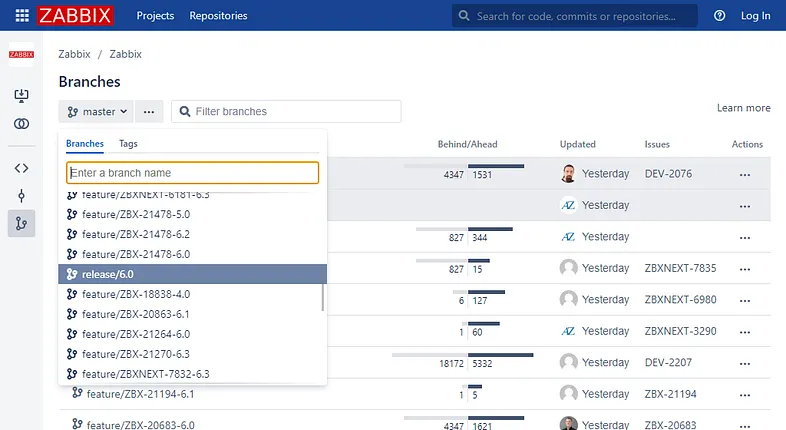Viewport: 786px width, 430px height.
Task: Switch to the Tags tab in dropdown
Action: pyautogui.click(x=128, y=144)
